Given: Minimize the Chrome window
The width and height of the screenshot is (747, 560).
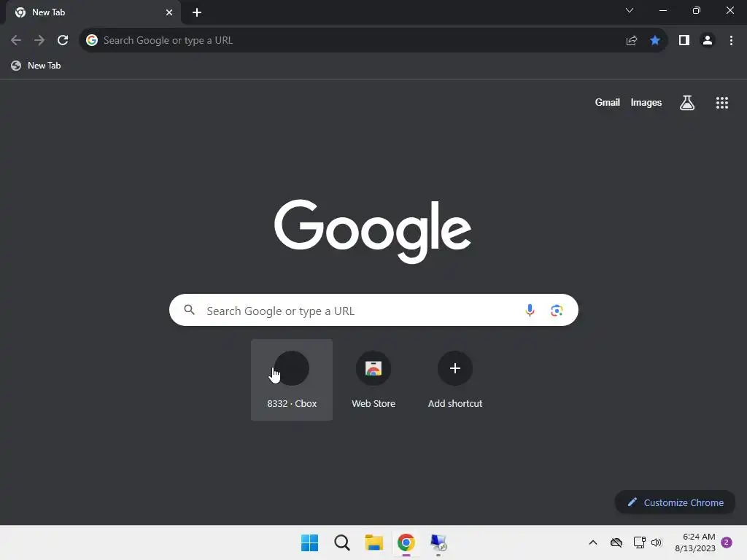Looking at the screenshot, I should [x=663, y=10].
